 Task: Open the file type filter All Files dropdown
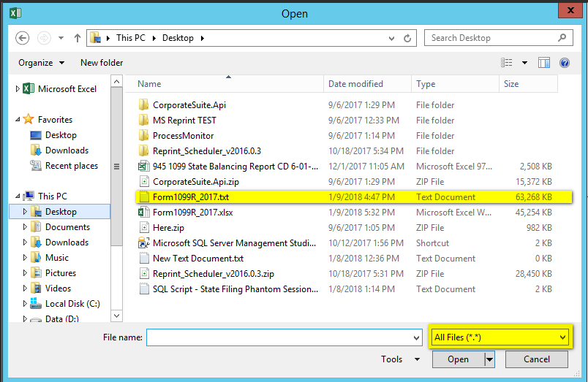pos(500,337)
